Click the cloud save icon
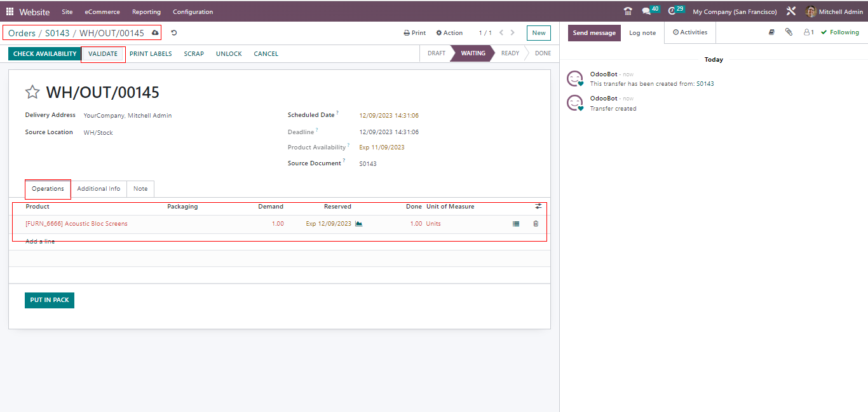The height and width of the screenshot is (412, 868). tap(155, 33)
